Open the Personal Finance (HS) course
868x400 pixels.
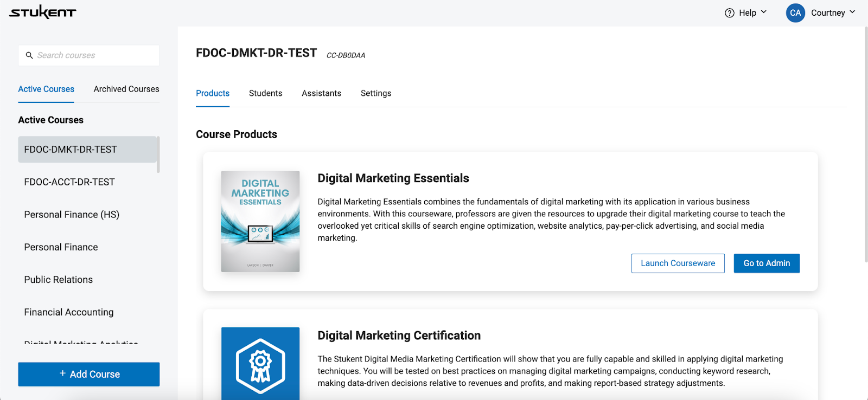tap(72, 215)
